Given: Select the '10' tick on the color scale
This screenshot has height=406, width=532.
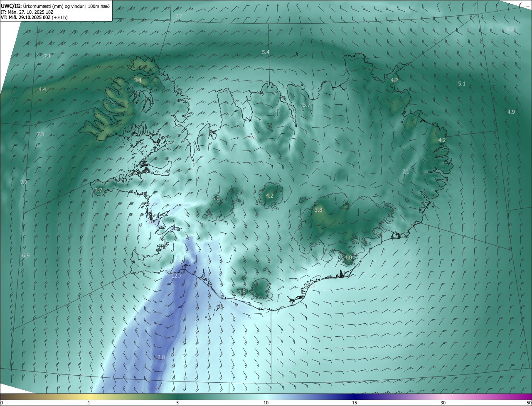Looking at the screenshot, I should [266, 403].
